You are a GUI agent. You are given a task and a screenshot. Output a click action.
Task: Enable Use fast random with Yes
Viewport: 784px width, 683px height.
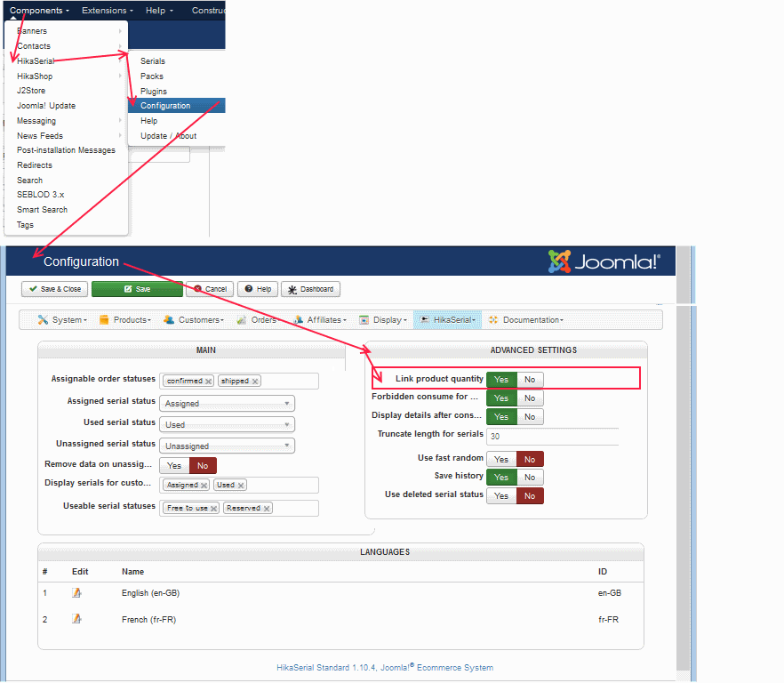501,460
